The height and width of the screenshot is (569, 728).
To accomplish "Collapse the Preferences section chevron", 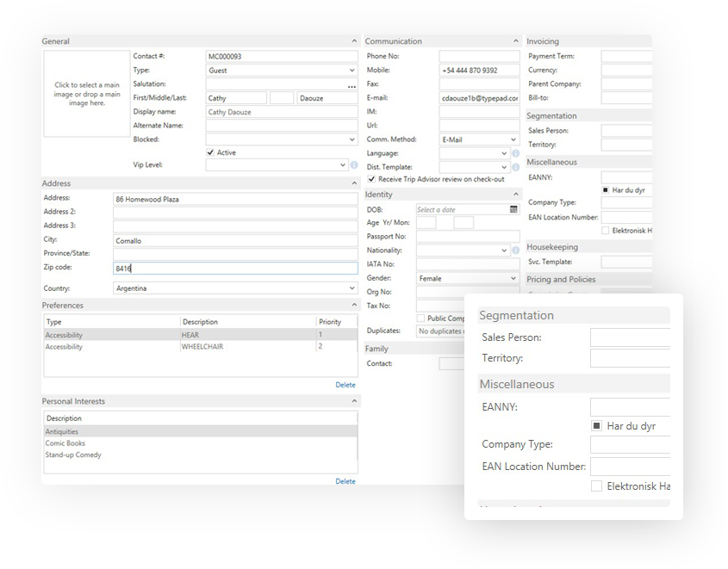I will coord(354,305).
